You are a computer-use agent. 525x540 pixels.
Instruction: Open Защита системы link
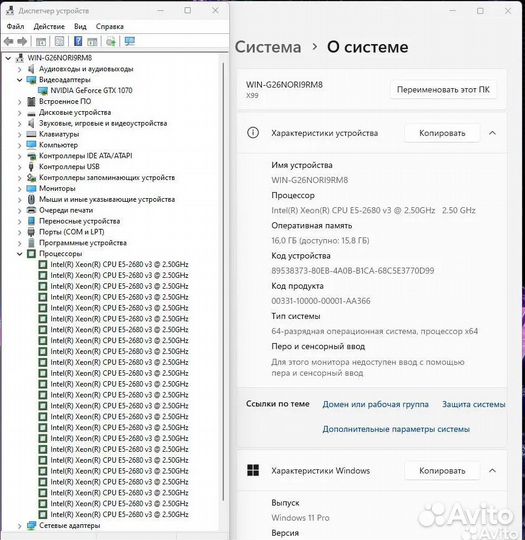[x=474, y=404]
